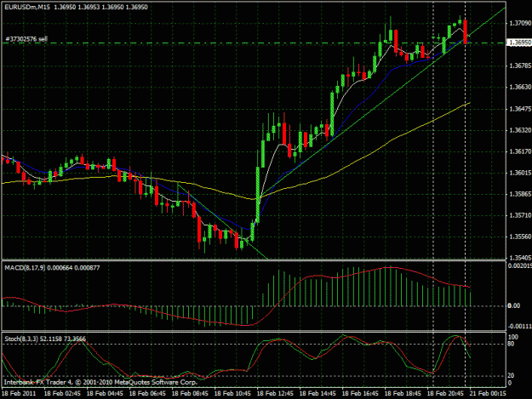
Task: Select the yellow moving average line end
Action: coord(470,102)
